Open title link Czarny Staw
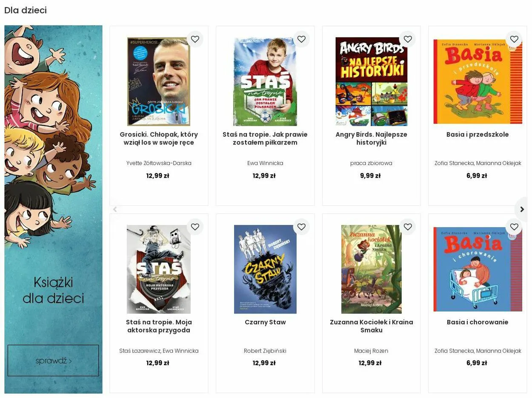532x398 pixels. (x=265, y=322)
